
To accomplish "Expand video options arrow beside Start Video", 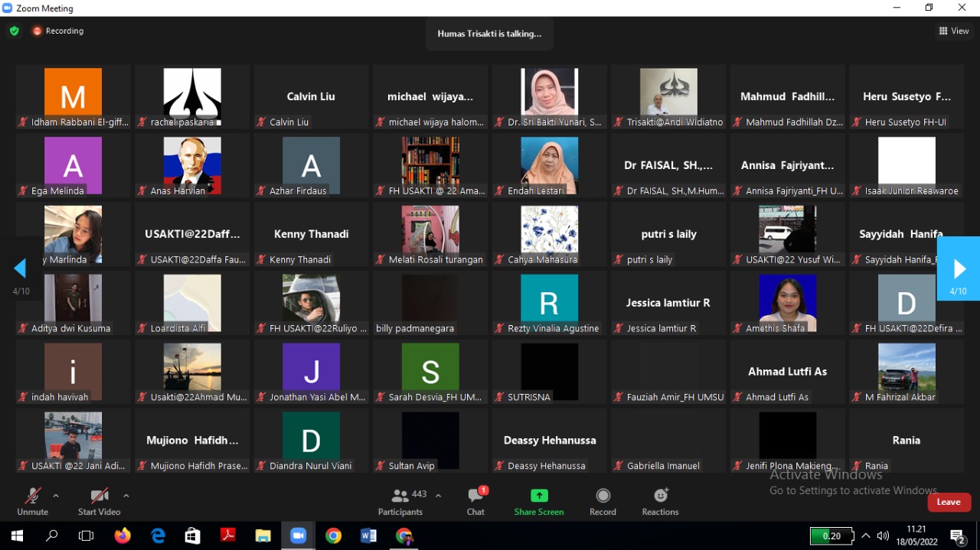I will 126,496.
